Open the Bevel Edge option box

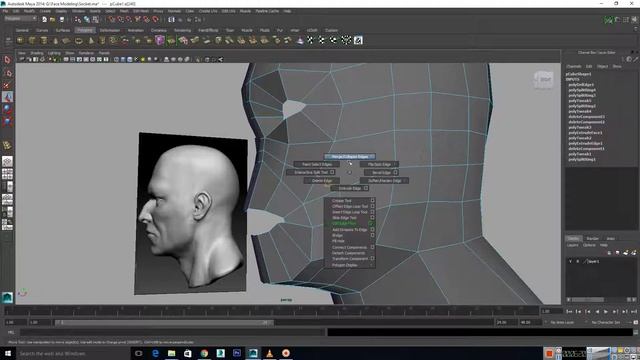click(396, 172)
